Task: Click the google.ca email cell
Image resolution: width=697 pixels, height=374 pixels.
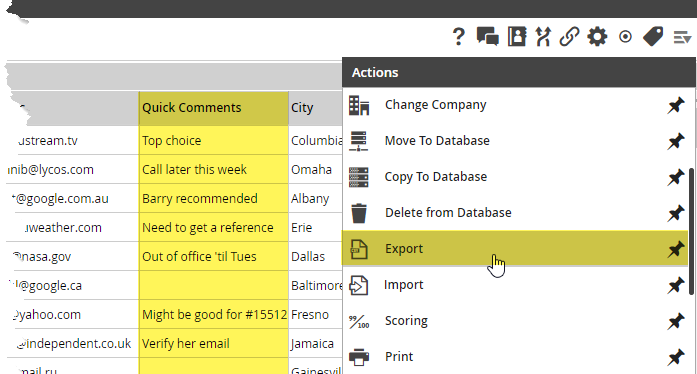Action: click(73, 286)
